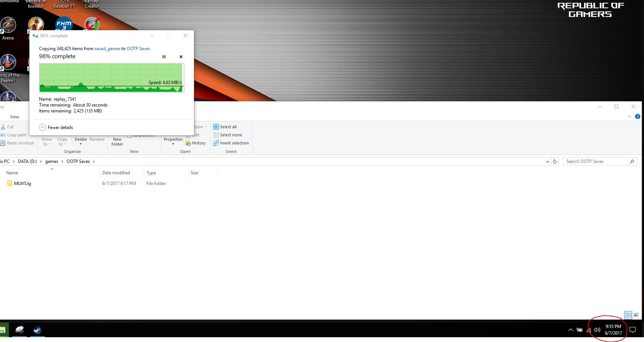Select the MLW5.lg folder
The height and width of the screenshot is (342, 644).
[x=18, y=184]
